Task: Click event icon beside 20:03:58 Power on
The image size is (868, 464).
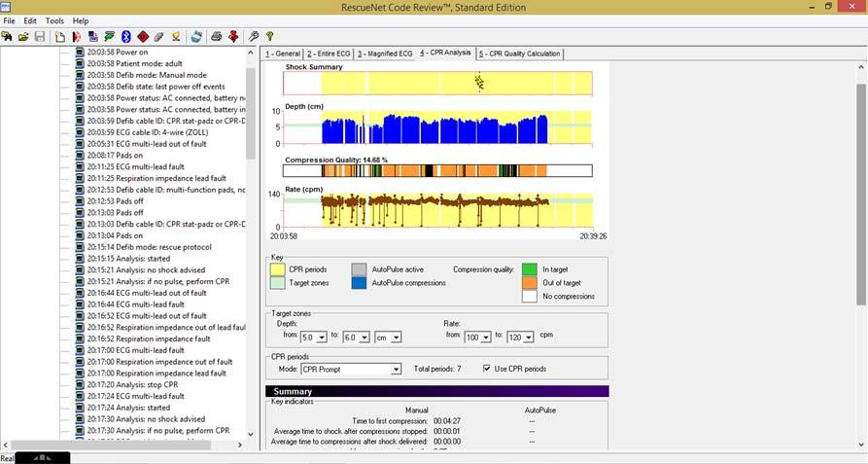Action: click(80, 53)
